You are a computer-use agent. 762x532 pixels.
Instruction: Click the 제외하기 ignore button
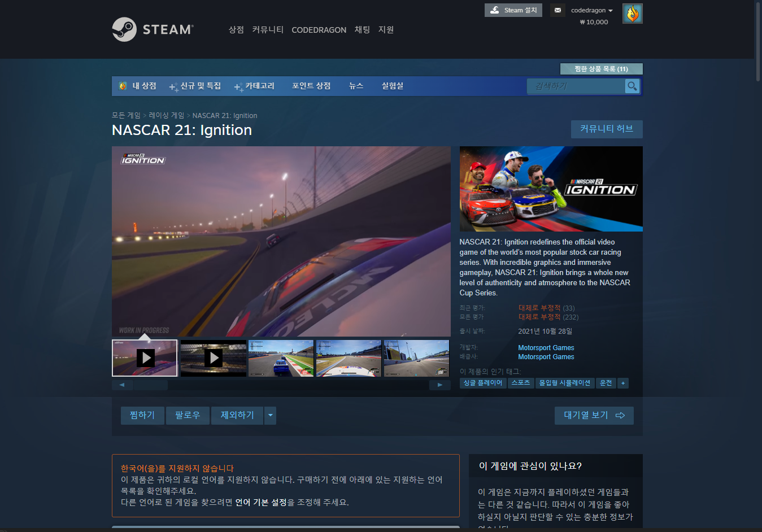click(x=237, y=415)
